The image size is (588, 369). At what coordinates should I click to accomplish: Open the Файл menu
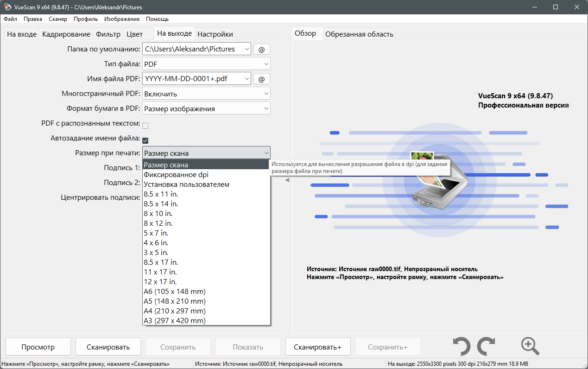tap(11, 19)
